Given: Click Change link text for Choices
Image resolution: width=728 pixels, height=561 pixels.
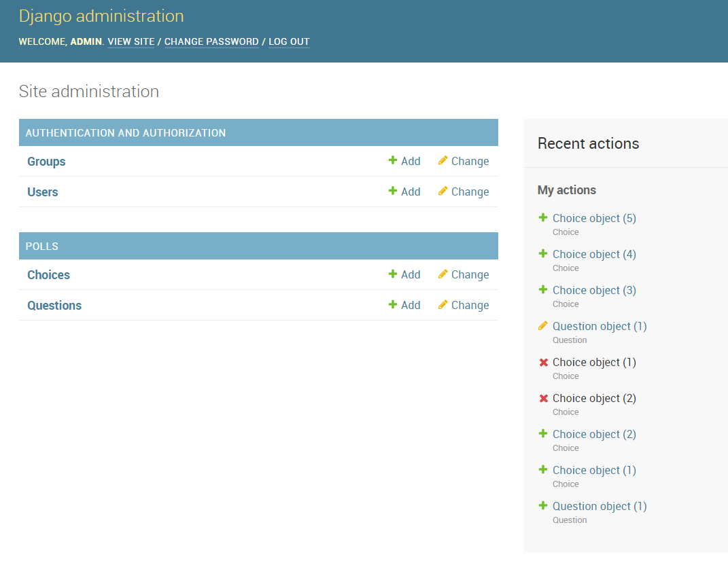Looking at the screenshot, I should (470, 274).
